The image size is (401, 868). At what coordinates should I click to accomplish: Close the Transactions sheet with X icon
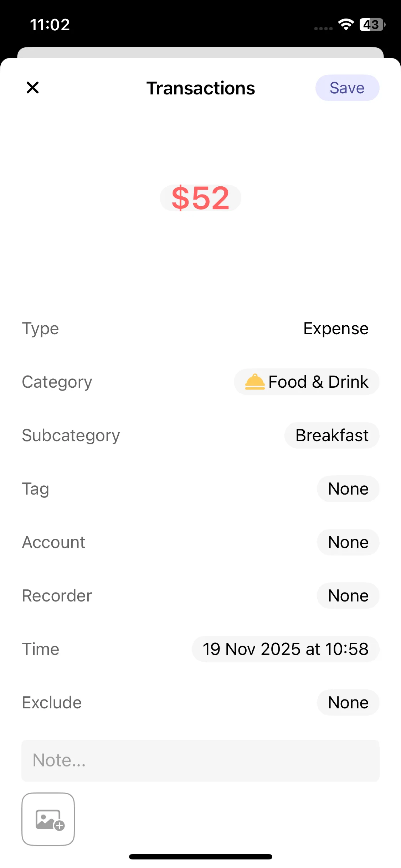[32, 88]
